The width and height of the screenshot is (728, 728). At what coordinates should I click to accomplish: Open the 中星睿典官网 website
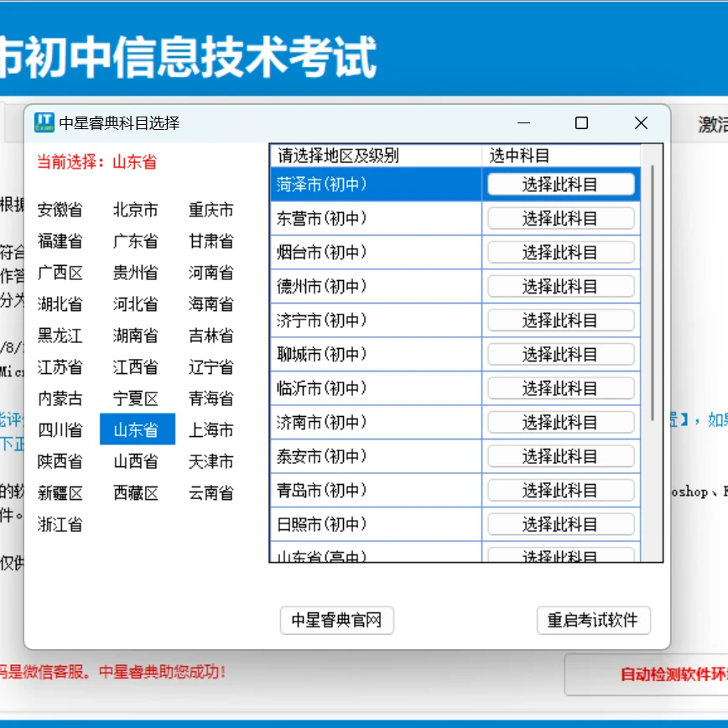pyautogui.click(x=336, y=621)
